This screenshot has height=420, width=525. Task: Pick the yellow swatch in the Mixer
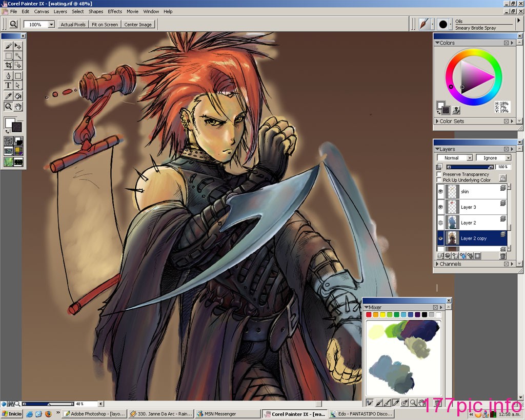(382, 314)
